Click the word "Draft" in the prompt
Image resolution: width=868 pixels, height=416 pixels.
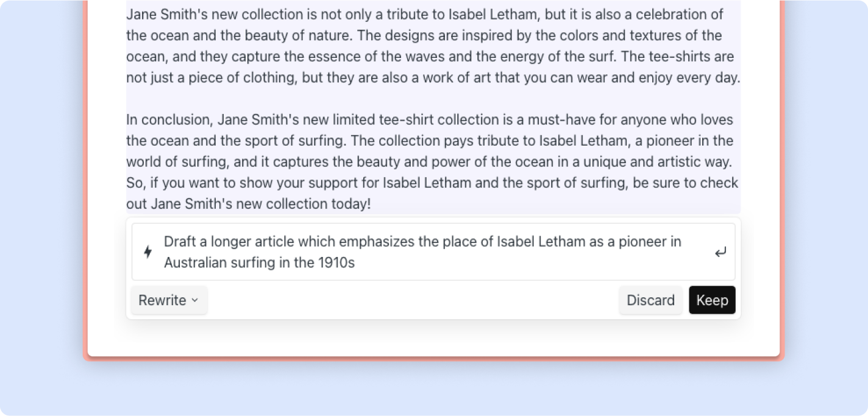click(x=180, y=242)
